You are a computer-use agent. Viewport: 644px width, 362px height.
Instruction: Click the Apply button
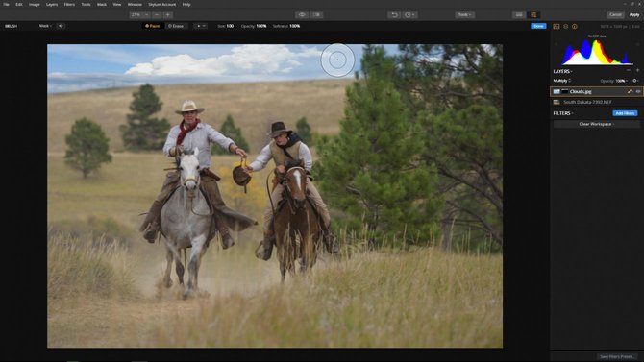[634, 14]
